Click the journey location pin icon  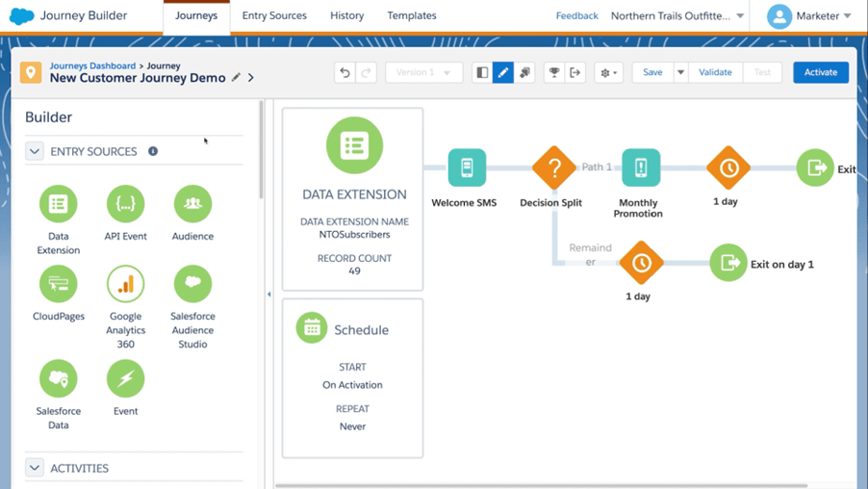pos(31,72)
